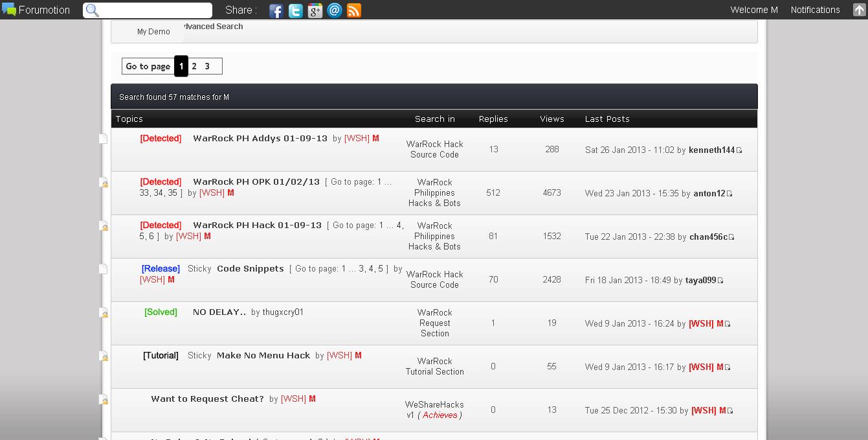Open WarRock Philippines Hacks & Bots in OPK row
Viewport: 868px width, 440px height.
[435, 193]
